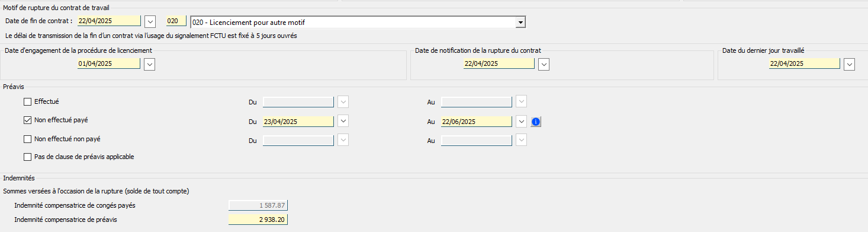Viewport: 868px width, 232px height.
Task: Expand the Licenciement pour autre motif dropdown
Action: tap(520, 23)
